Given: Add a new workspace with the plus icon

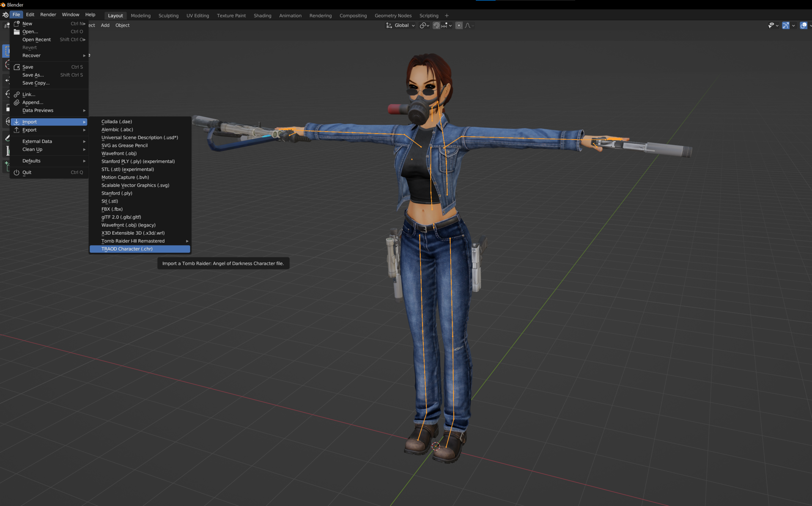Looking at the screenshot, I should click(447, 16).
